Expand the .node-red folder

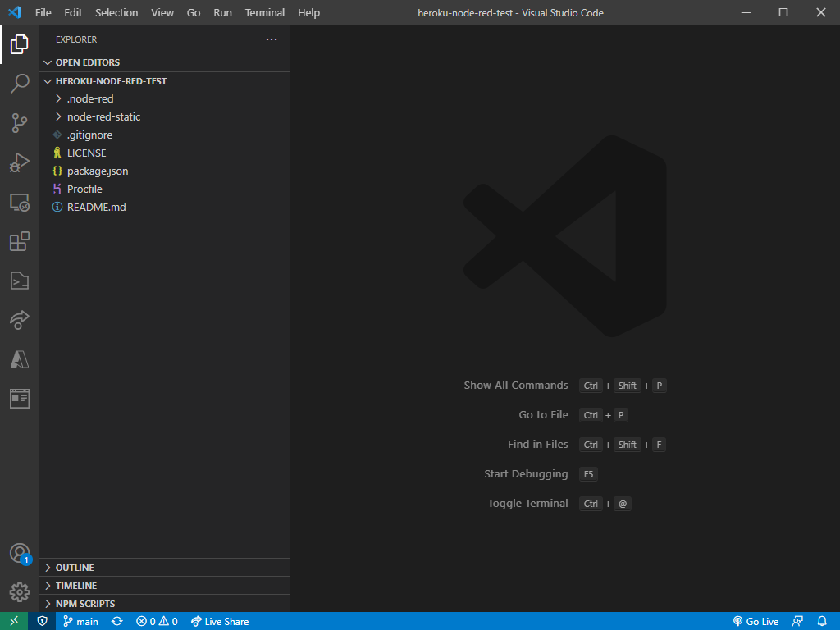(x=90, y=98)
